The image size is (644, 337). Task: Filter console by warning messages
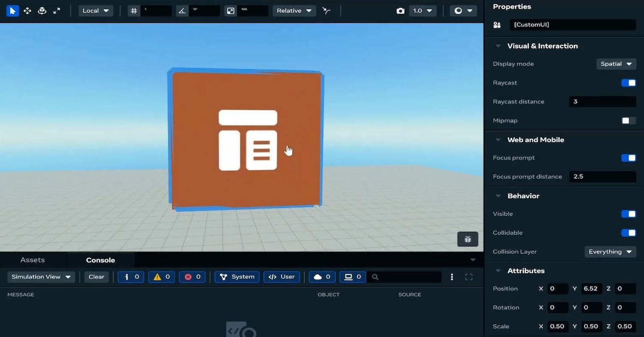(162, 277)
